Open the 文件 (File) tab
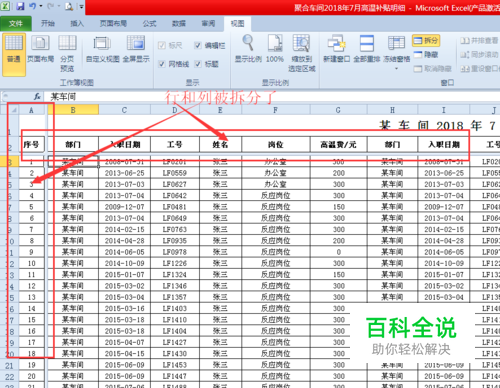 16,24
